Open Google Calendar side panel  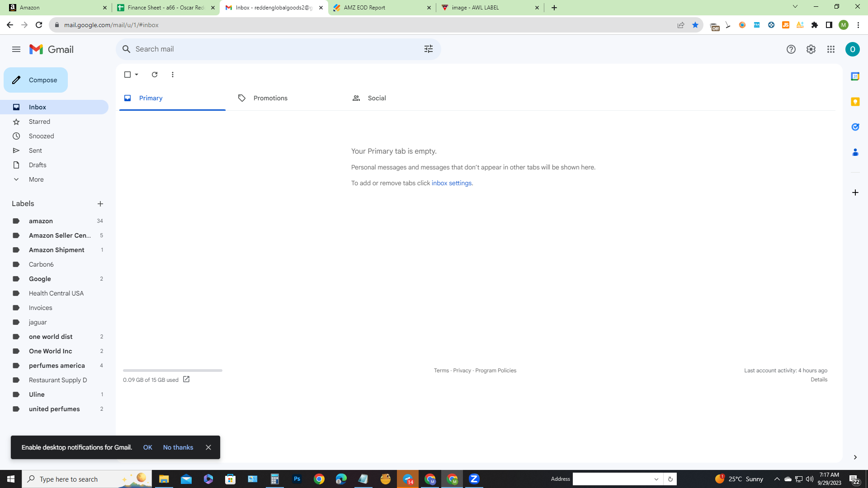click(855, 76)
